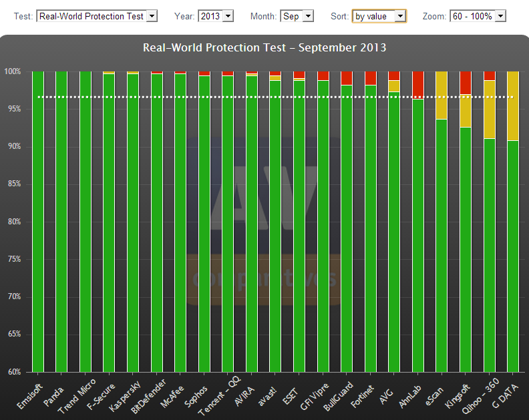This screenshot has width=529, height=420.
Task: Click the Panda green bar
Action: pos(61,222)
